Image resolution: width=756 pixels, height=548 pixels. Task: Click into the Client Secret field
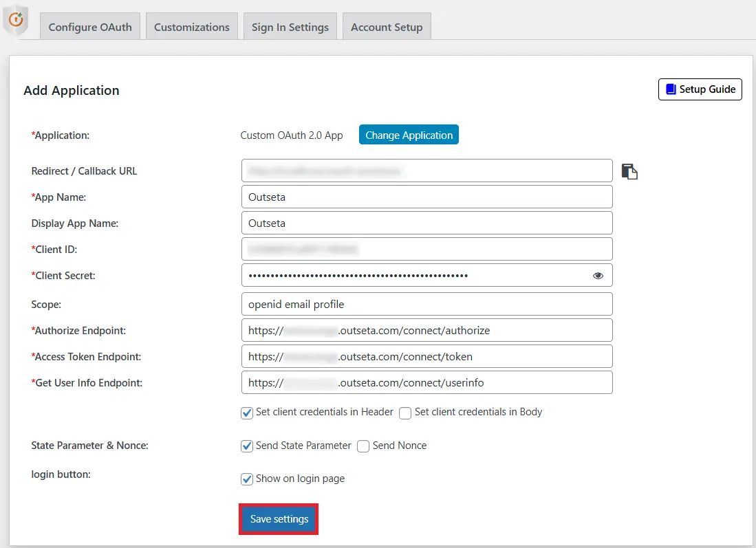[426, 275]
